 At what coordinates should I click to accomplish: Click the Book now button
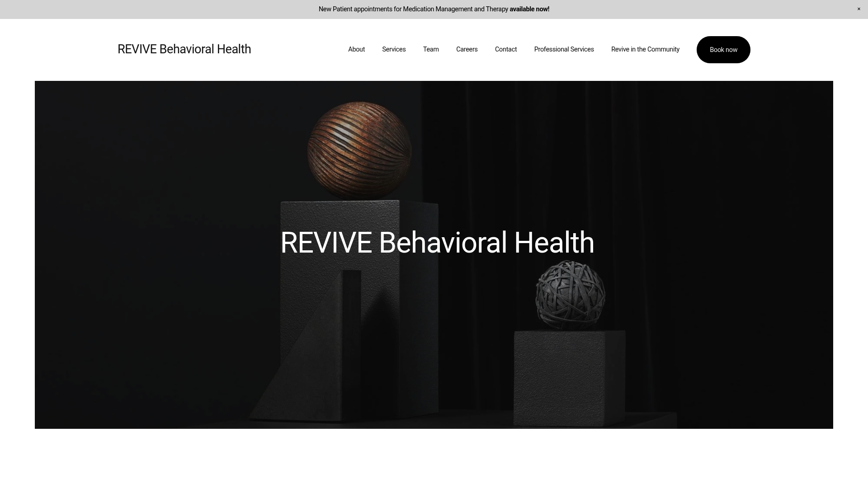pyautogui.click(x=723, y=50)
